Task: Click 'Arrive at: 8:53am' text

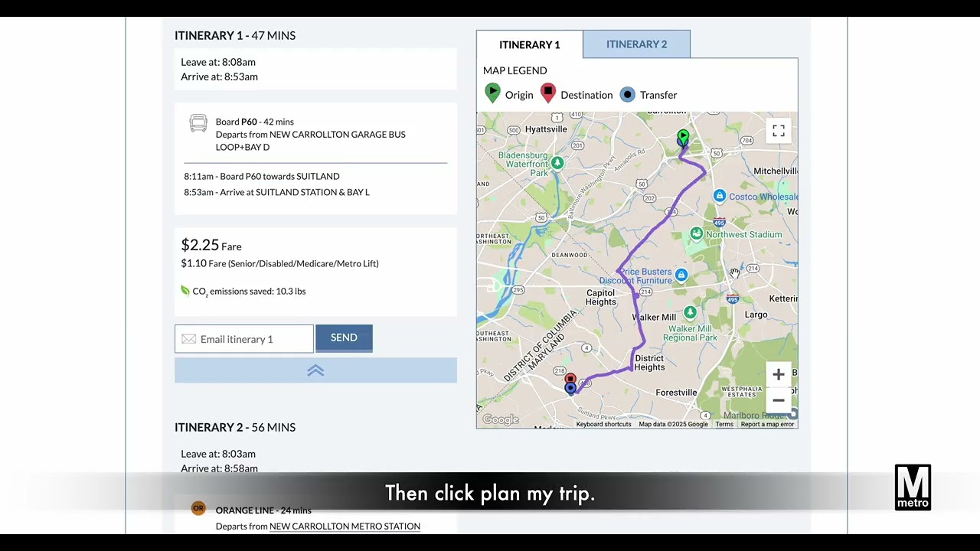Action: [219, 77]
